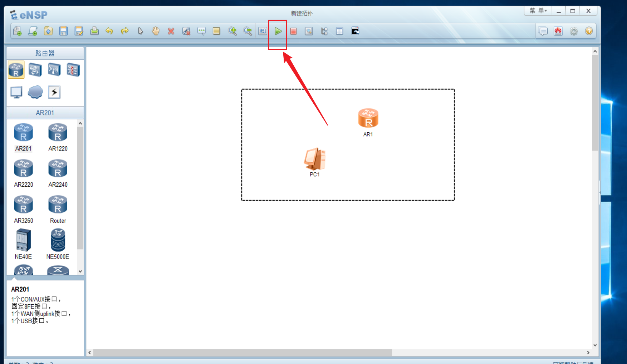Save the current topology
The height and width of the screenshot is (364, 627).
click(63, 31)
